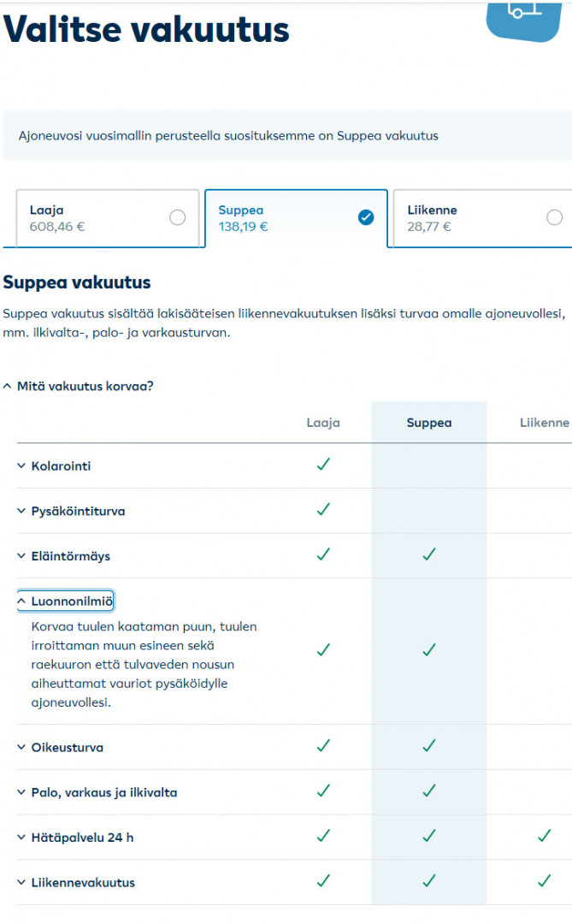
Task: Click Suppea checkmark in Eläintörmäys row
Action: coord(429,554)
